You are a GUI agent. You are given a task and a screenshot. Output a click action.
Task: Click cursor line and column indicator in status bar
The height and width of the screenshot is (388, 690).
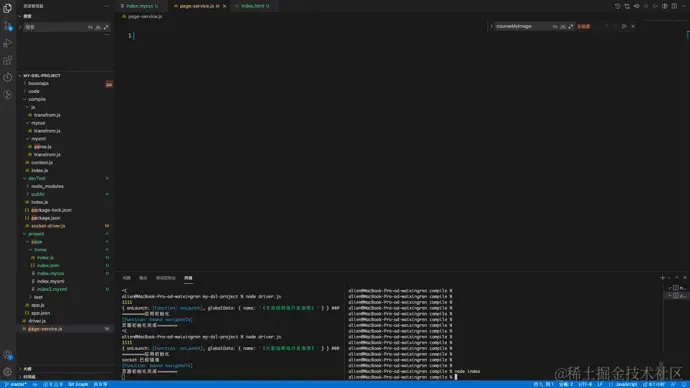click(x=543, y=384)
